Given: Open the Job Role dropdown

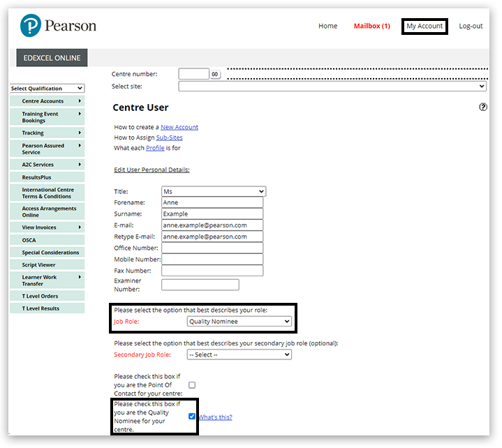Looking at the screenshot, I should [239, 322].
